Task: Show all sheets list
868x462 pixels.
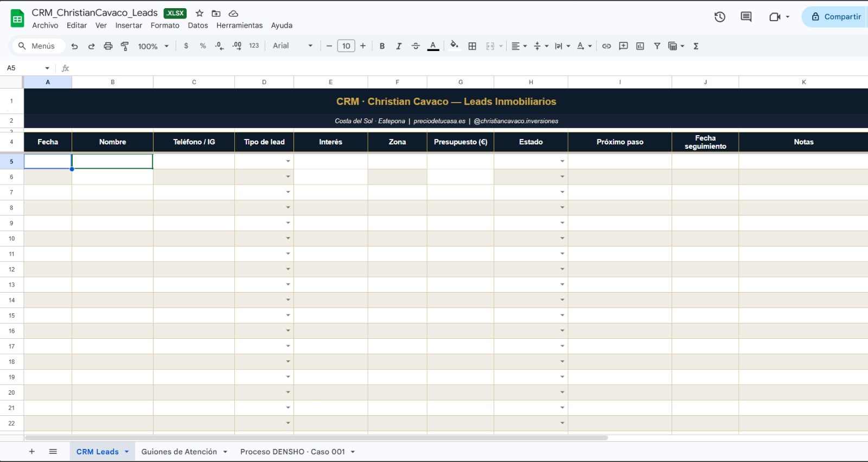Action: point(53,452)
